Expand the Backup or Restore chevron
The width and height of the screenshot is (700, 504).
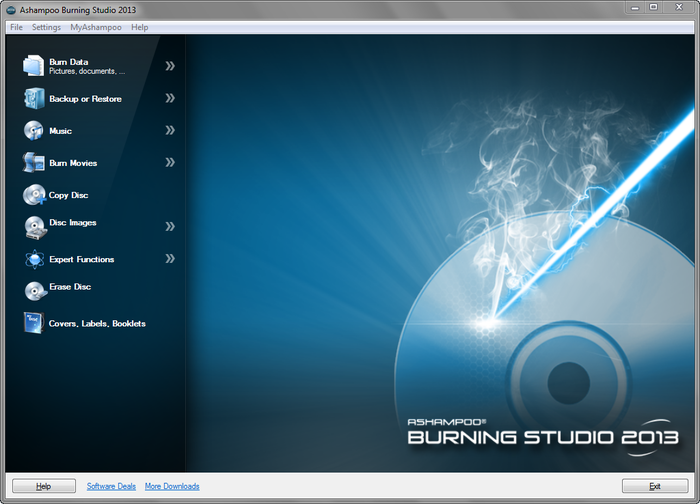[170, 98]
